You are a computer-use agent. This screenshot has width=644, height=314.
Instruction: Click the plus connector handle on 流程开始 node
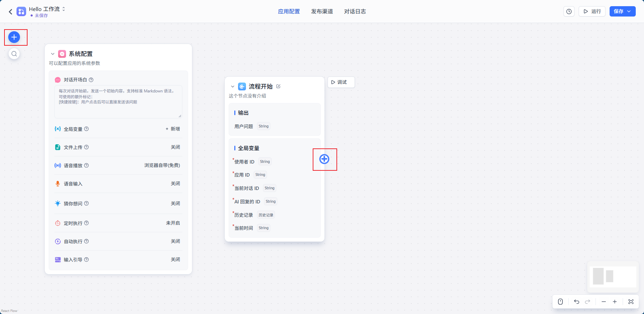click(324, 159)
